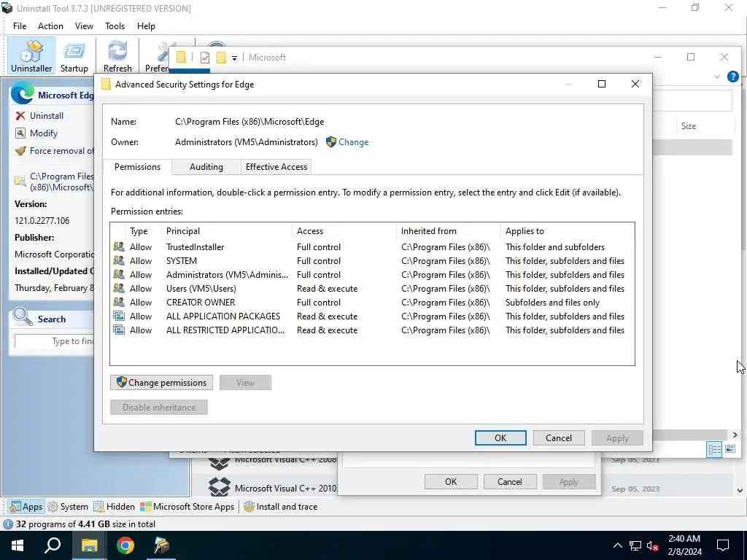747x560 pixels.
Task: Click OK in the background Properties dialog
Action: click(x=451, y=482)
